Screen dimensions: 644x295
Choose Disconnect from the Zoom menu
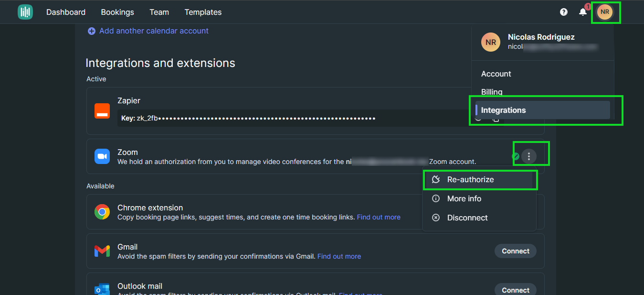point(479,218)
